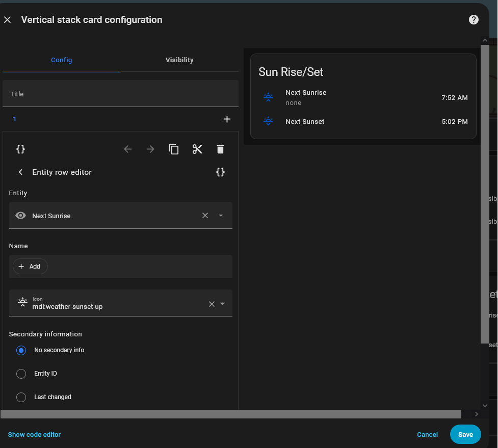Click the Title input field
498x448 pixels.
click(x=120, y=94)
